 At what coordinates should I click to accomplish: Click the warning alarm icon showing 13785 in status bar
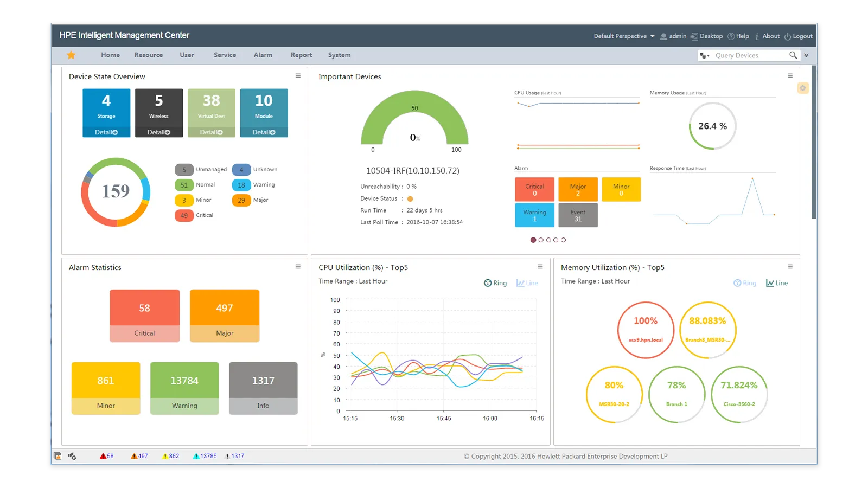coord(196,456)
